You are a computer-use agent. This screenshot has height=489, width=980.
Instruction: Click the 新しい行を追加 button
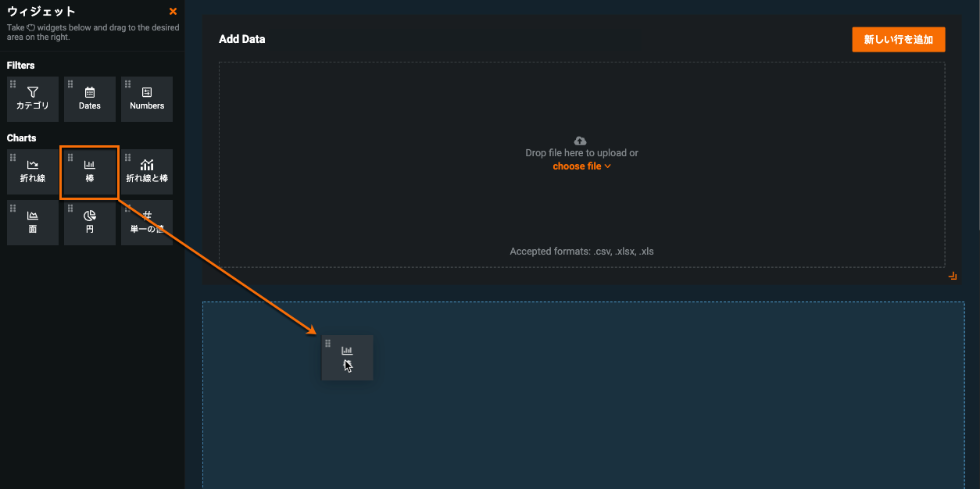coord(898,40)
